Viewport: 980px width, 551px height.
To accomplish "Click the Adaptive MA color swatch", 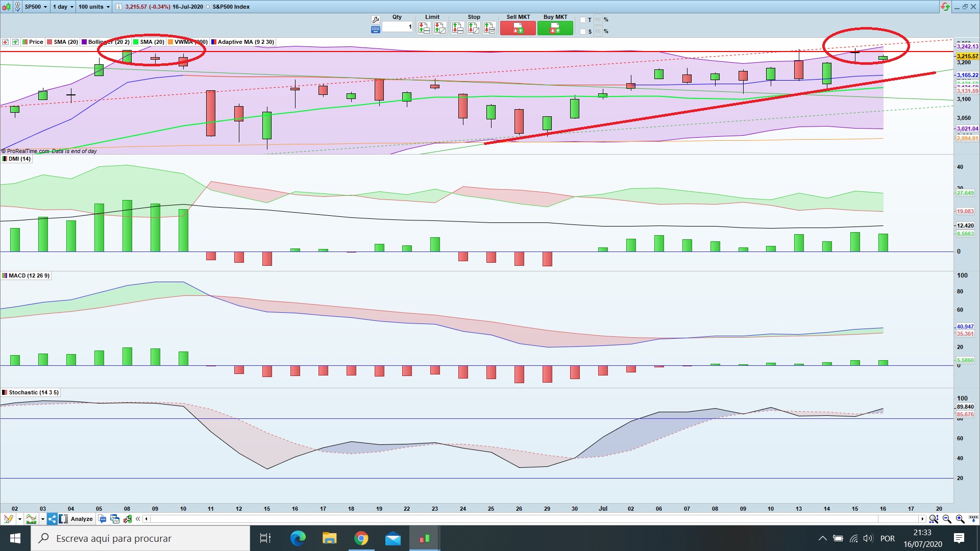I will pos(214,42).
